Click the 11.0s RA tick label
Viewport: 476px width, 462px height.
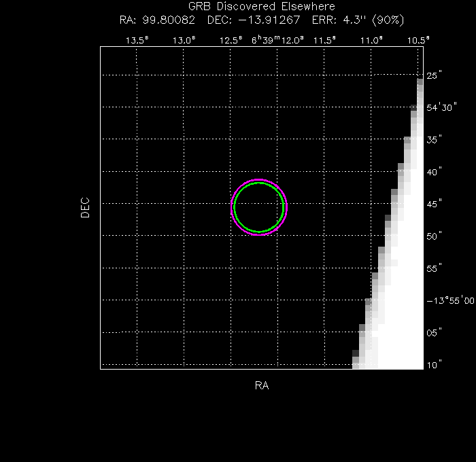pyautogui.click(x=371, y=40)
